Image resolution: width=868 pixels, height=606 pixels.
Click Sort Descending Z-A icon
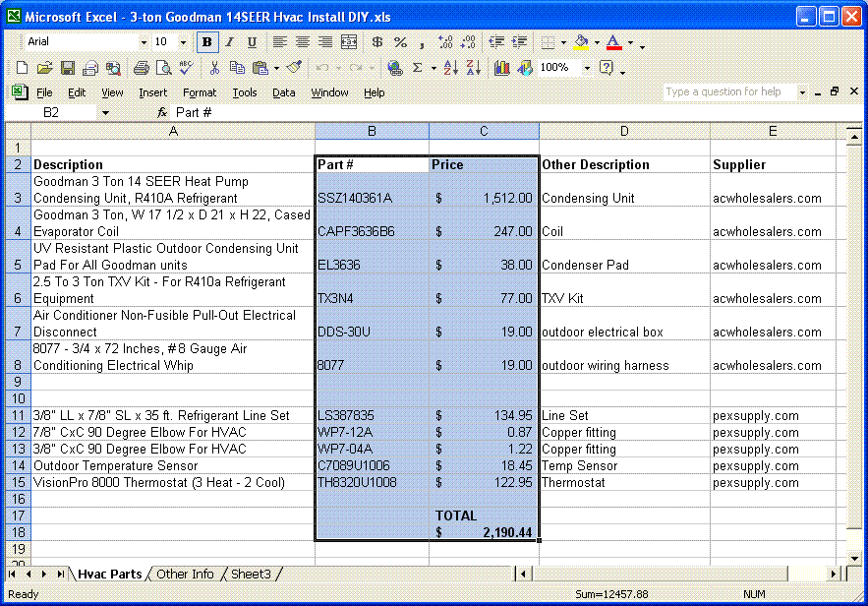473,68
